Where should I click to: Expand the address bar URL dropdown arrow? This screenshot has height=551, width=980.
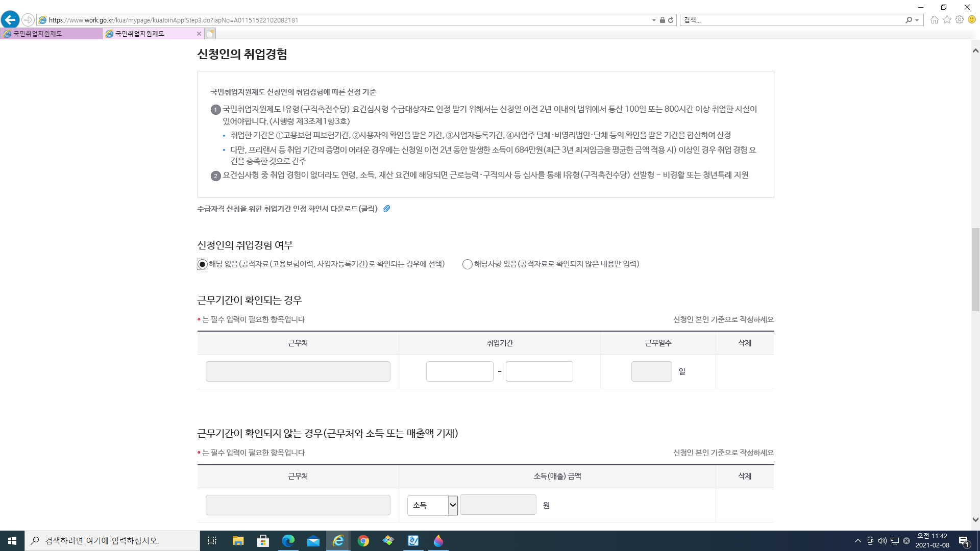tap(654, 20)
